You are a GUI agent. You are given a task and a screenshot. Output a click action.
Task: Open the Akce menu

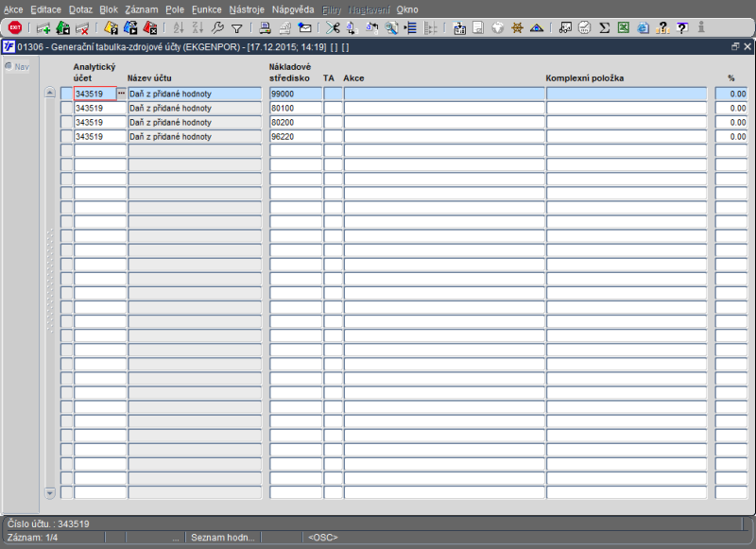13,9
